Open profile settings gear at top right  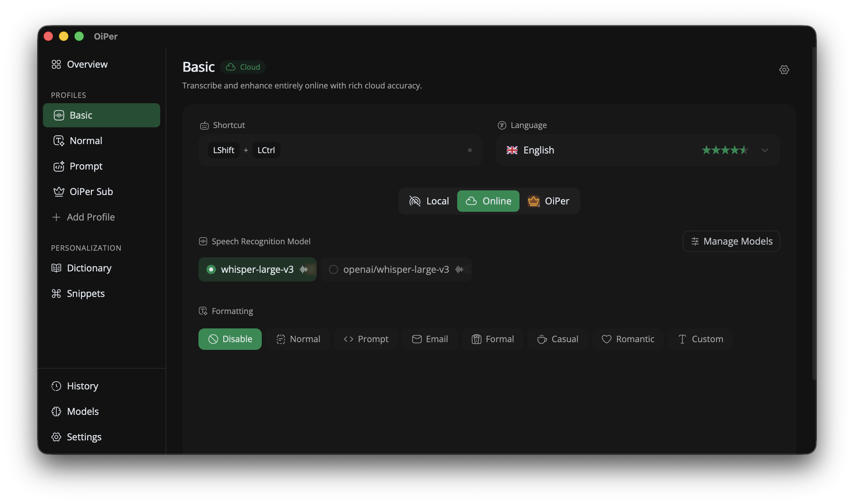784,70
